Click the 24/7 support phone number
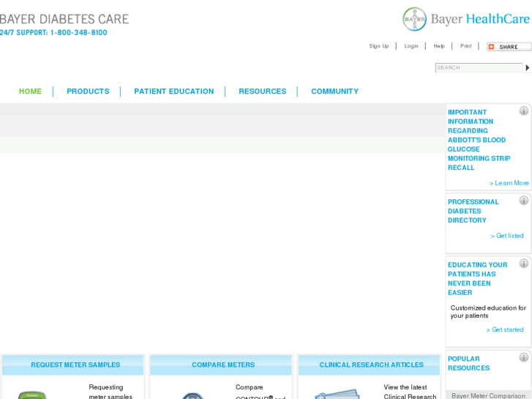 79,33
